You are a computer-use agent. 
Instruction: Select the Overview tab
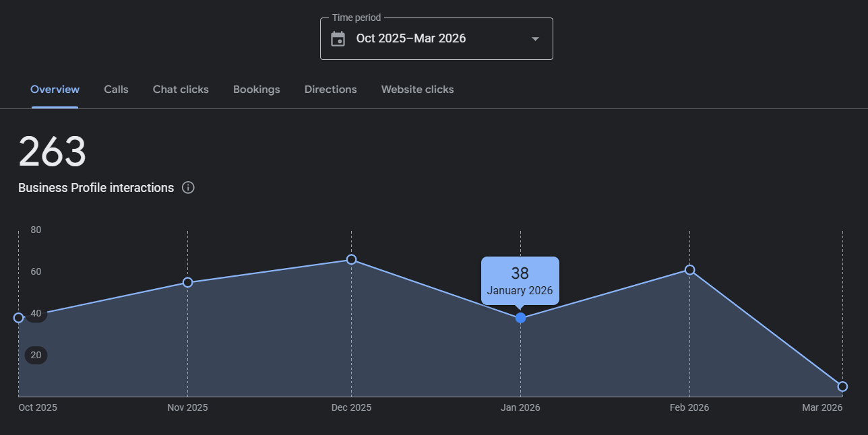55,90
